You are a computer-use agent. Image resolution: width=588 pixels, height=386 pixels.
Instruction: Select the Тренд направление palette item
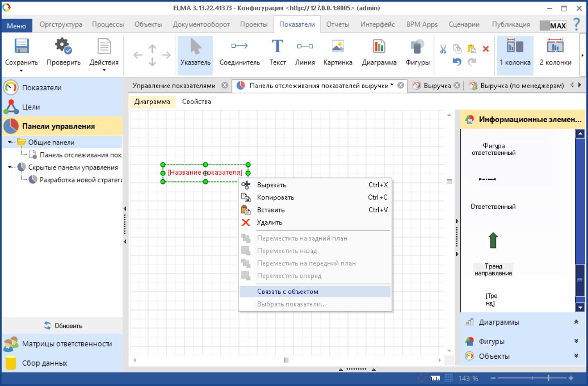click(x=493, y=270)
